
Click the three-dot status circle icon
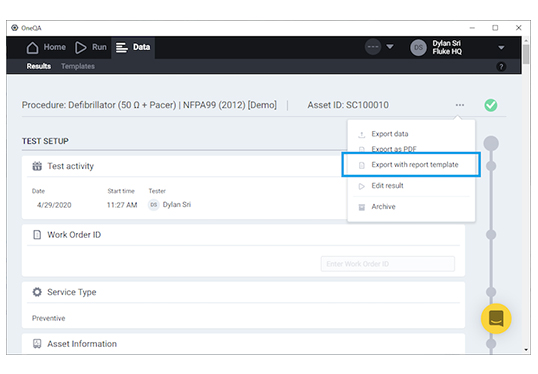point(373,47)
